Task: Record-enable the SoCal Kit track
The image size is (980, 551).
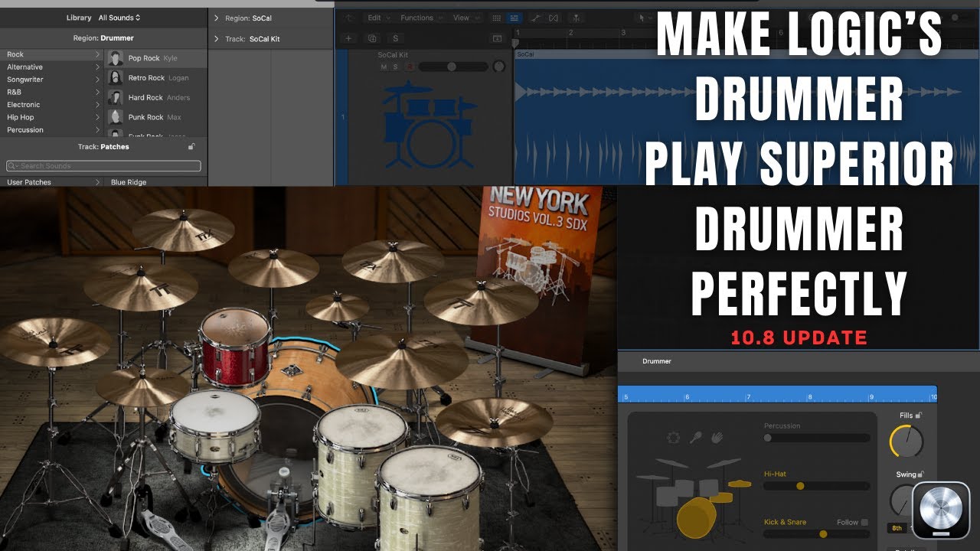Action: click(409, 67)
